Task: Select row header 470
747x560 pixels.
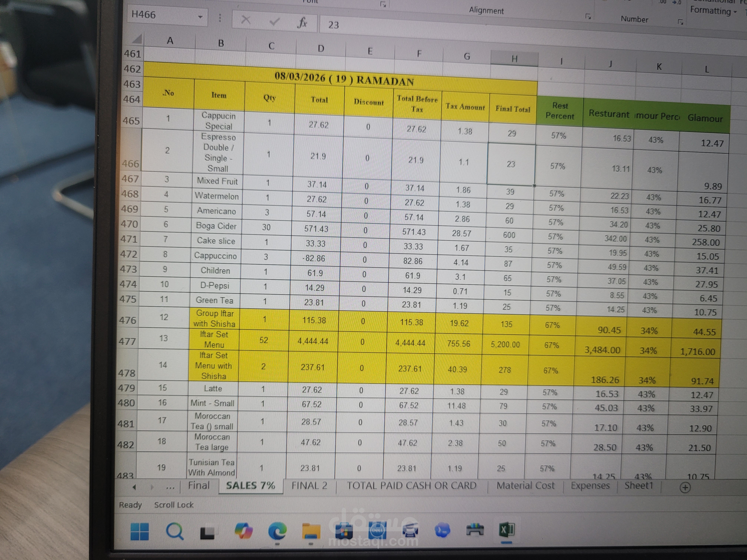Action: point(129,224)
